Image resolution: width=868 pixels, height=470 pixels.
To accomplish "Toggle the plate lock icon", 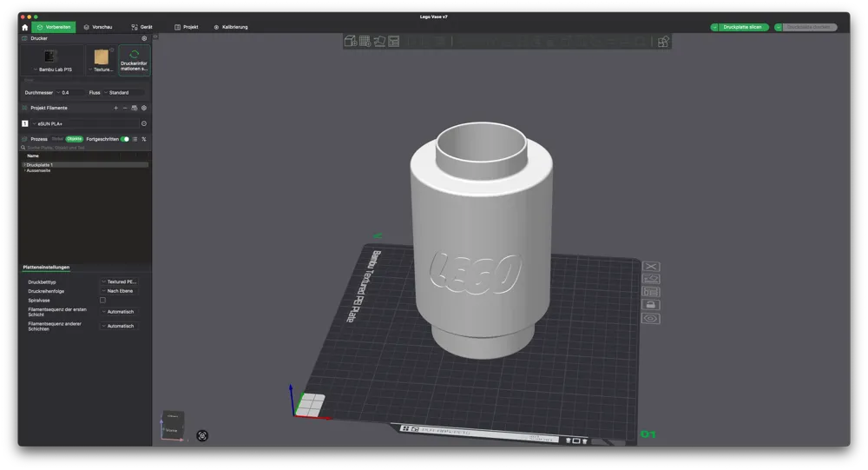I will (651, 305).
